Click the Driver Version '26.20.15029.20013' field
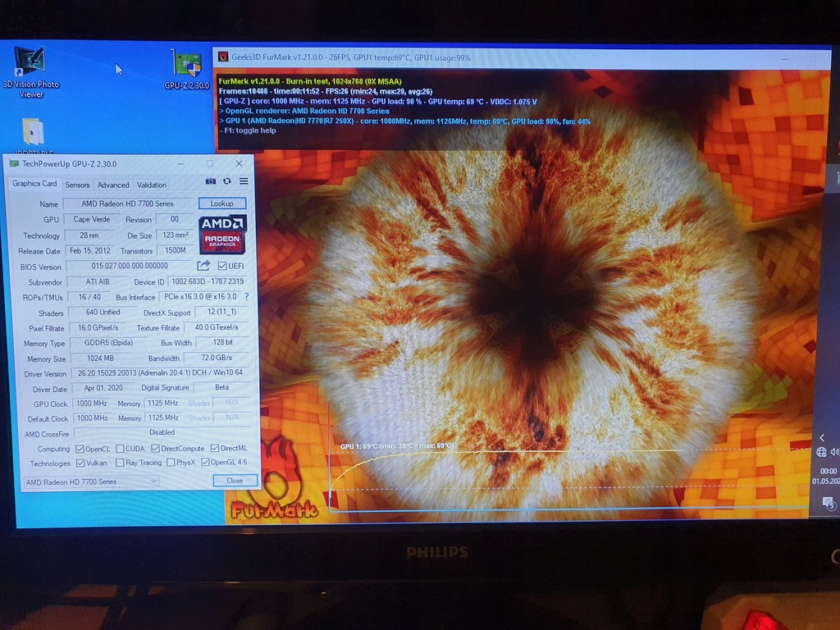 tap(160, 372)
